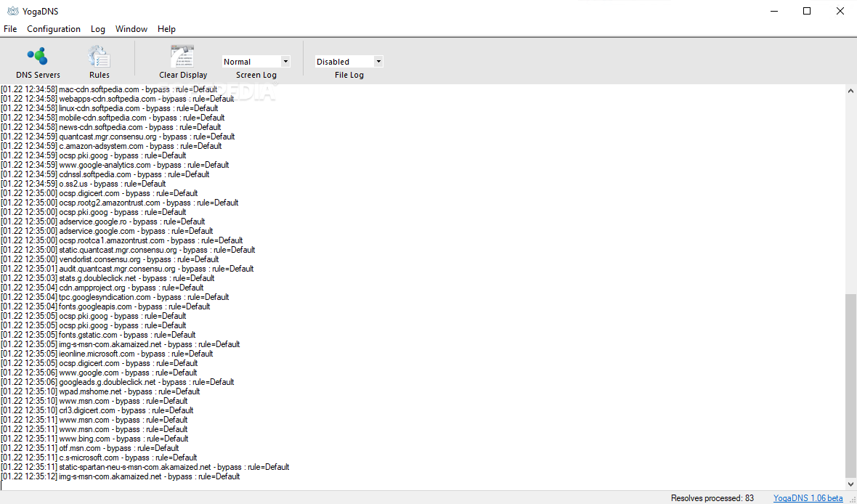857x504 pixels.
Task: Follow the YogaDNS 1.06 beta link
Action: (808, 498)
